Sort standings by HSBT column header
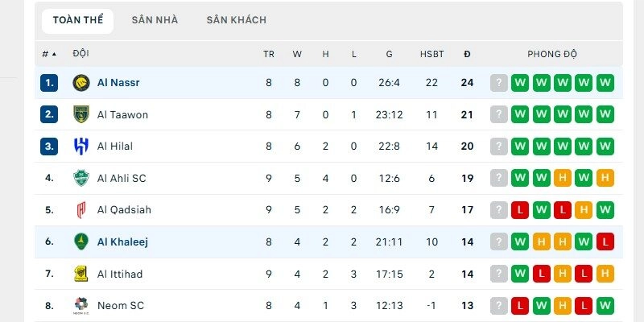Screen dimensions: 644x322 (431, 54)
